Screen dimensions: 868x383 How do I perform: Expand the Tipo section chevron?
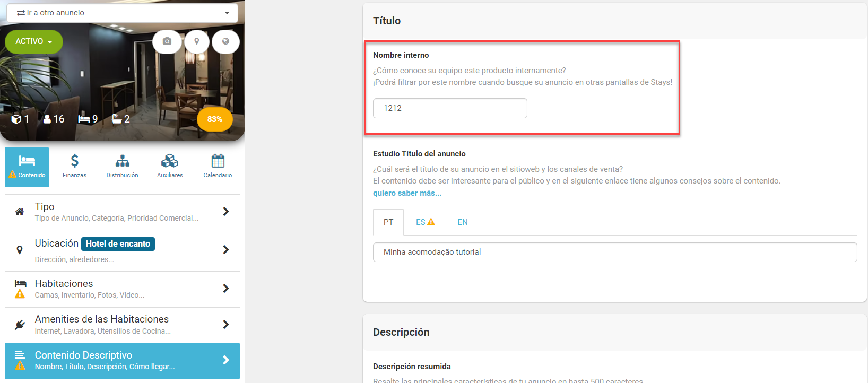tap(226, 212)
